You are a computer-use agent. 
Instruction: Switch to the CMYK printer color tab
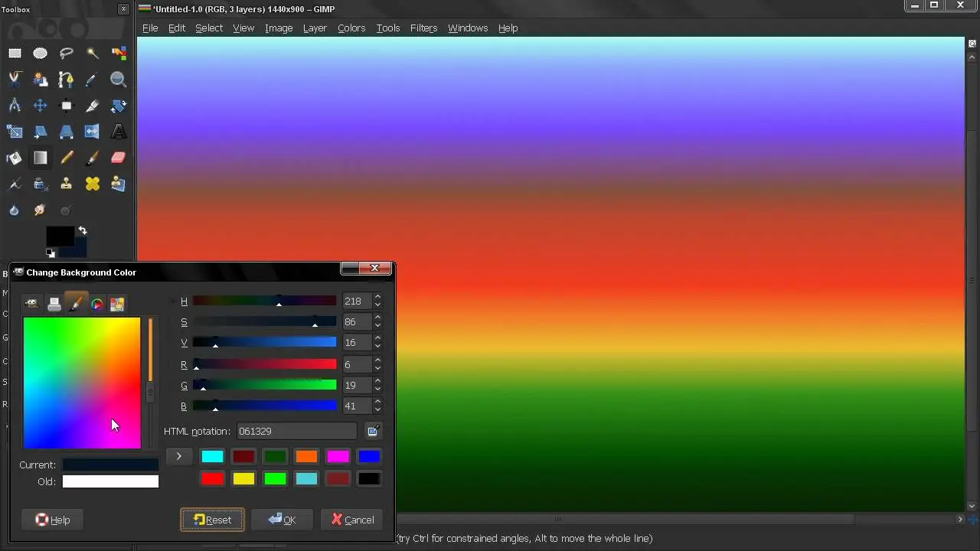coord(54,304)
